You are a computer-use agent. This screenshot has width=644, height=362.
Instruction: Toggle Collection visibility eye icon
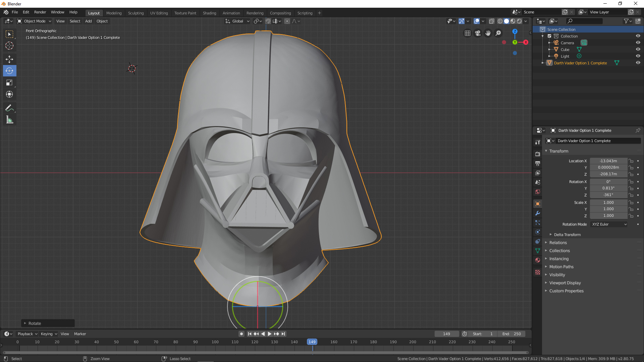[x=638, y=36]
